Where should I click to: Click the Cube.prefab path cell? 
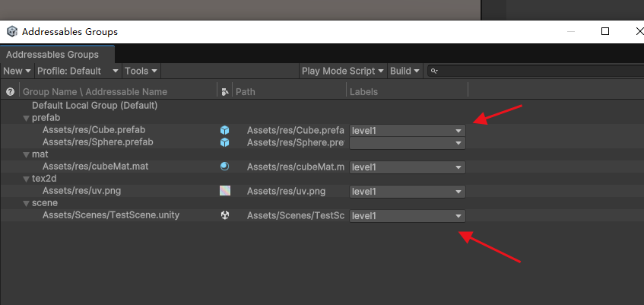[295, 130]
